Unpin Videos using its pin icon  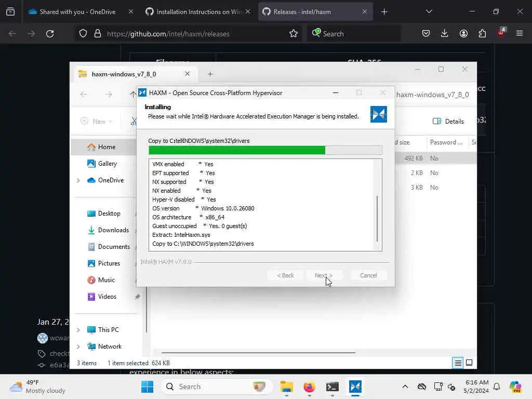tap(137, 297)
